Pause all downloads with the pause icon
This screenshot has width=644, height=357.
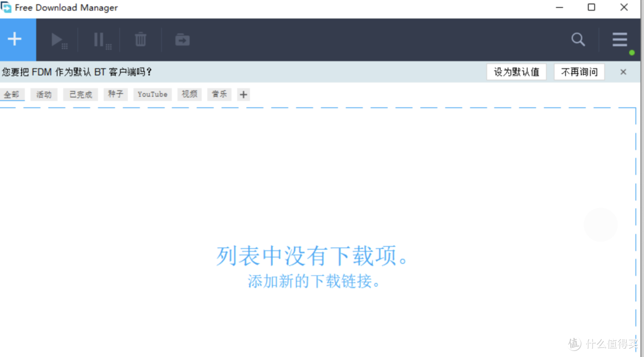tap(99, 39)
